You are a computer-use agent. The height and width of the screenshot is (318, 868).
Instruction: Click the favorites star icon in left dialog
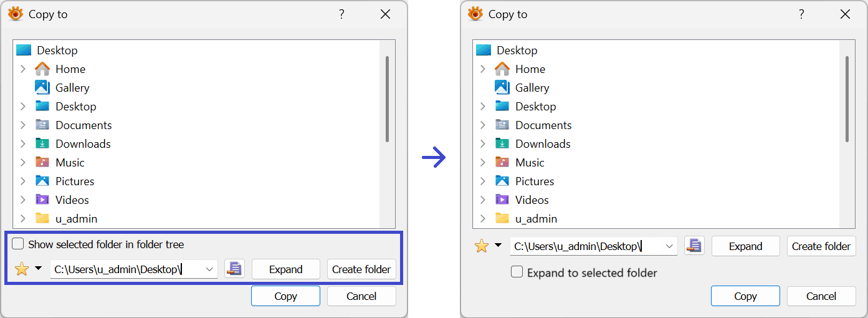click(x=22, y=269)
